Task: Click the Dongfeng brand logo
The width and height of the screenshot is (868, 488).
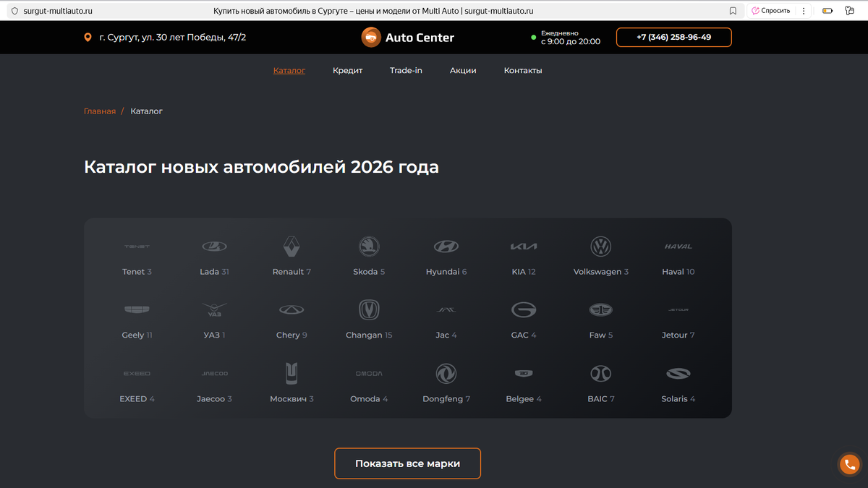Action: click(446, 374)
